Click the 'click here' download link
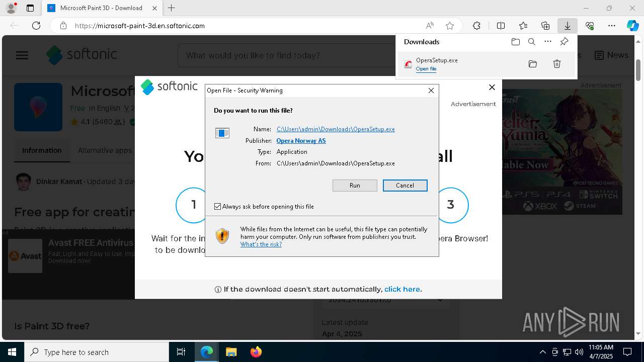Viewport: 644px width, 362px height. (x=402, y=289)
